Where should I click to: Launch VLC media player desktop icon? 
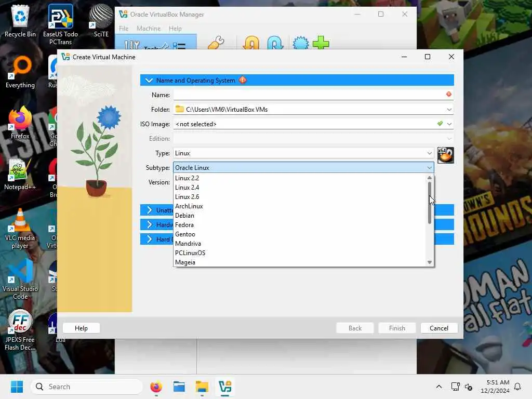point(20,229)
